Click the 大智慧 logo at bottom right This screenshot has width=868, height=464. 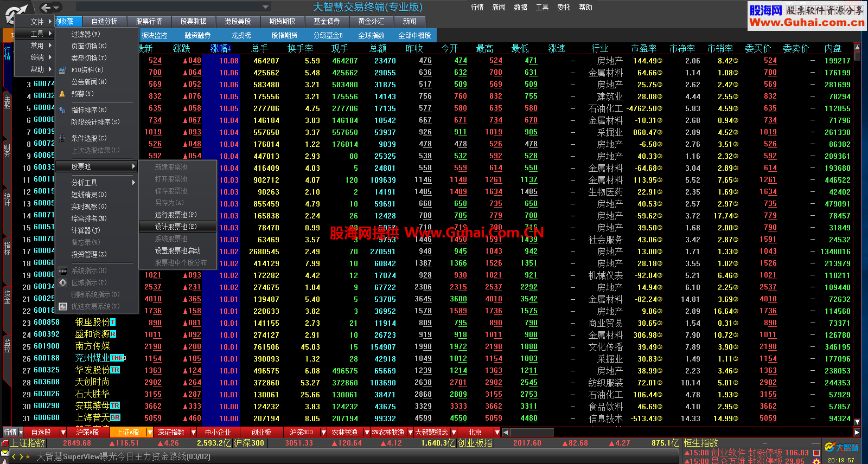pos(841,447)
